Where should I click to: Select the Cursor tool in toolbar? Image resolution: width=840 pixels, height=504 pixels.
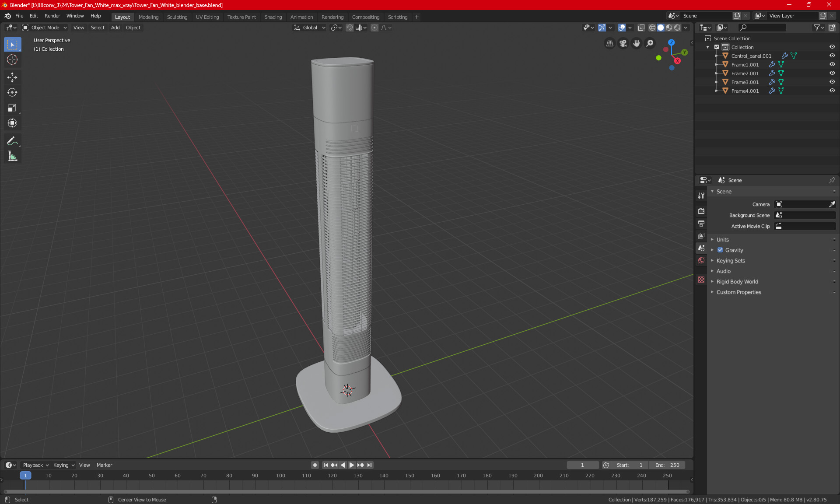[x=12, y=60]
